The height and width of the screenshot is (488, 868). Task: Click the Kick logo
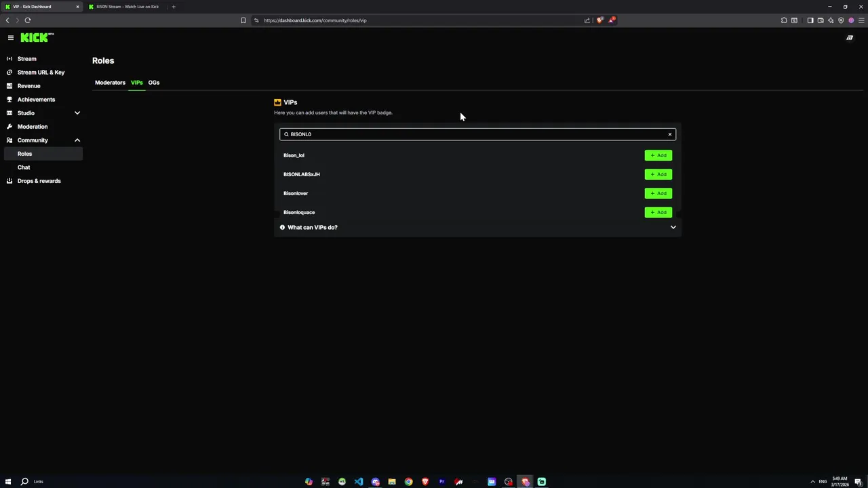pyautogui.click(x=37, y=38)
